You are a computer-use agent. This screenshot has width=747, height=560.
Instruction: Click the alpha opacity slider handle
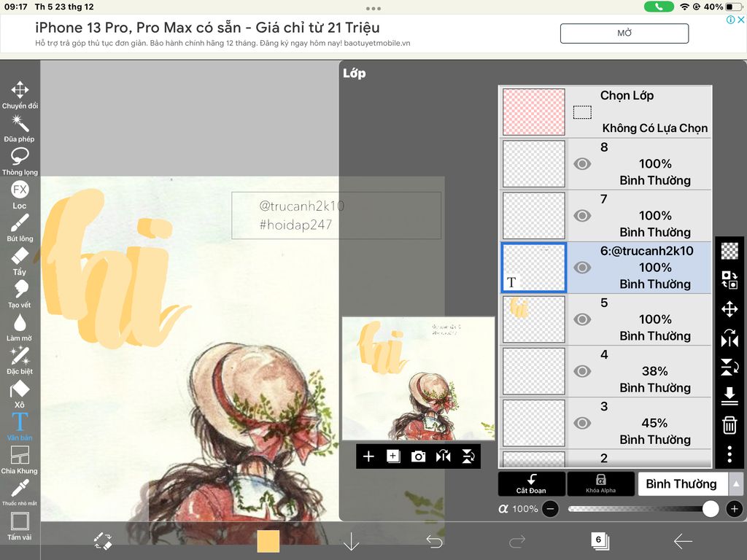[711, 509]
